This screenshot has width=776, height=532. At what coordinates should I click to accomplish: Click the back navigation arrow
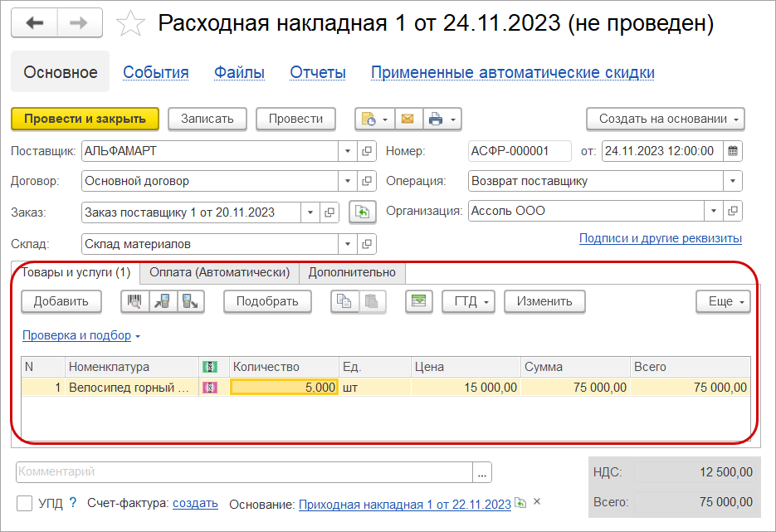coord(34,23)
